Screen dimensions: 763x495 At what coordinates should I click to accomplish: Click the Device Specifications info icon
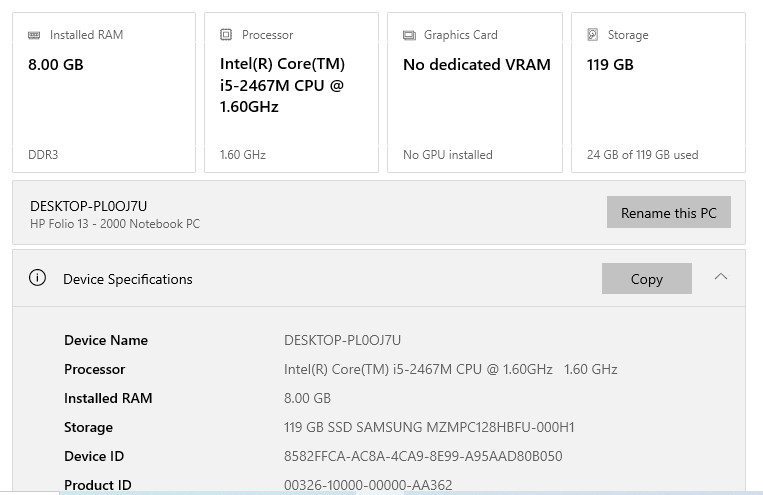coord(37,278)
